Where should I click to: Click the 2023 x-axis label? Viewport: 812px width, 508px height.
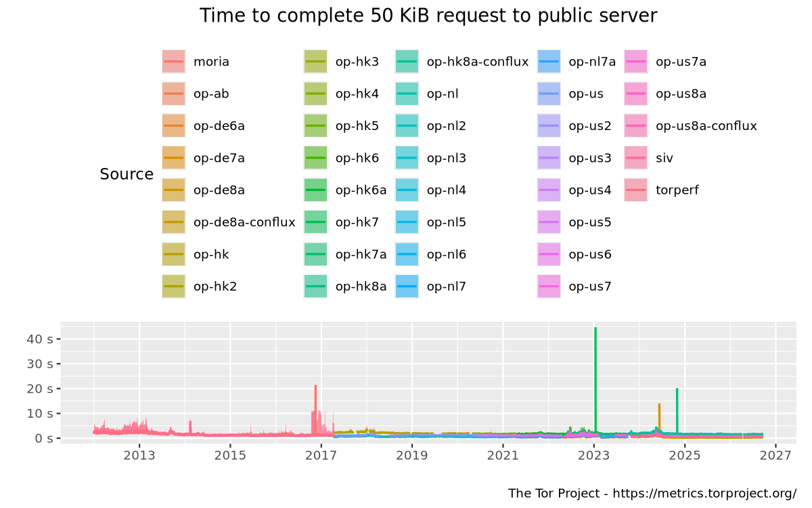[x=594, y=454]
